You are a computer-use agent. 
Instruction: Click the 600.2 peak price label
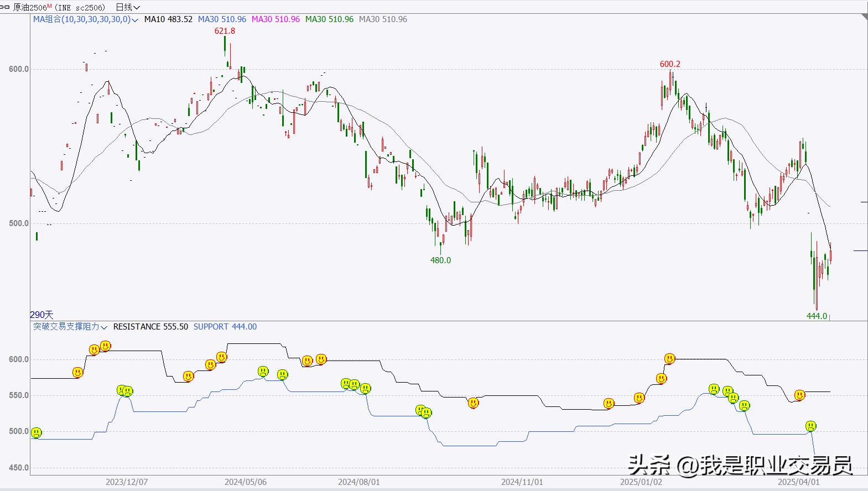click(x=670, y=64)
